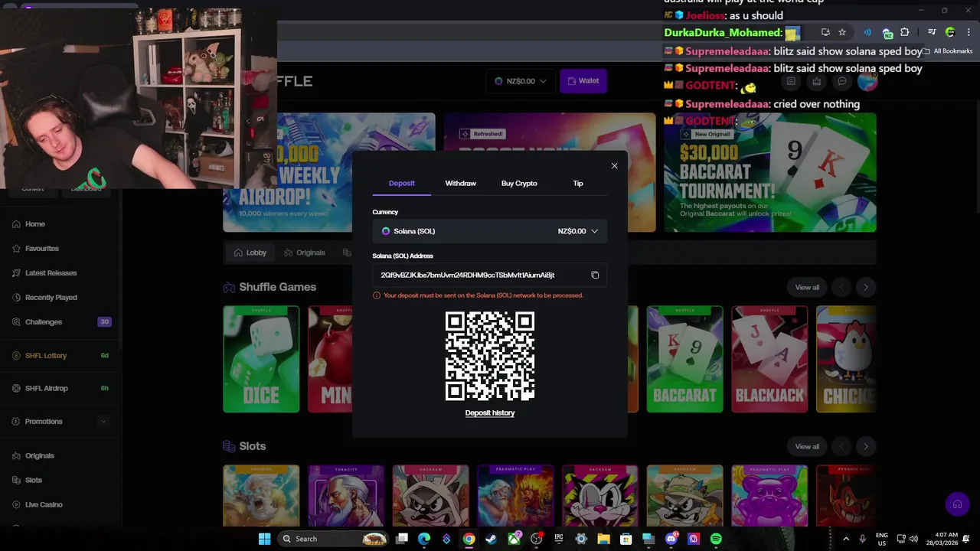
Task: Open the Chrome three-dot menu
Action: point(969,32)
